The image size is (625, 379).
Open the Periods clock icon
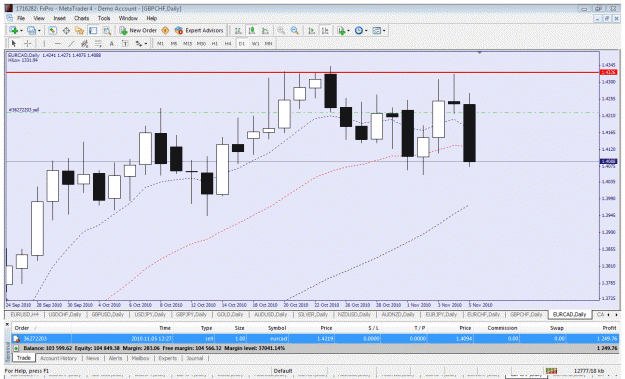[x=359, y=31]
